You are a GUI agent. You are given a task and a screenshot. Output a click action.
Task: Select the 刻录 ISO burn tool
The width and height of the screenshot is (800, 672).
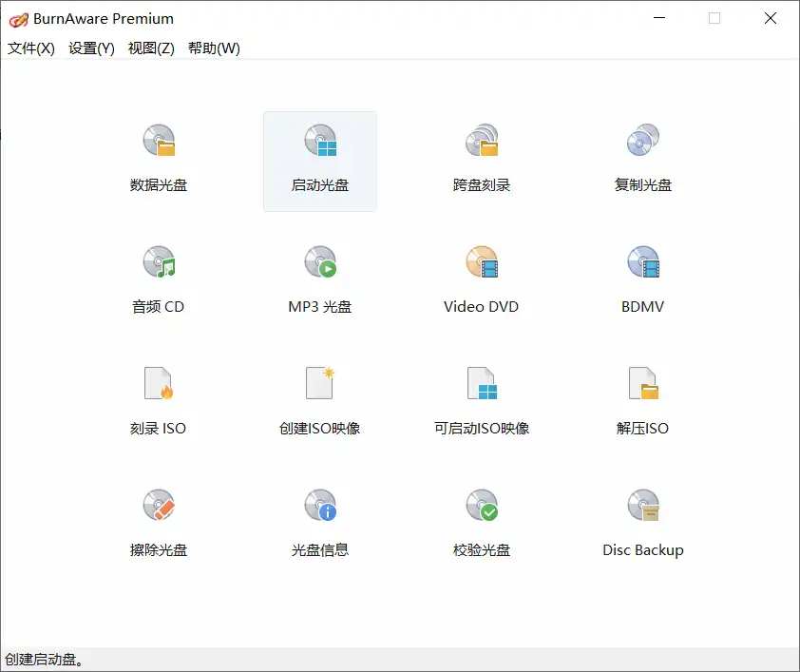[x=159, y=405]
